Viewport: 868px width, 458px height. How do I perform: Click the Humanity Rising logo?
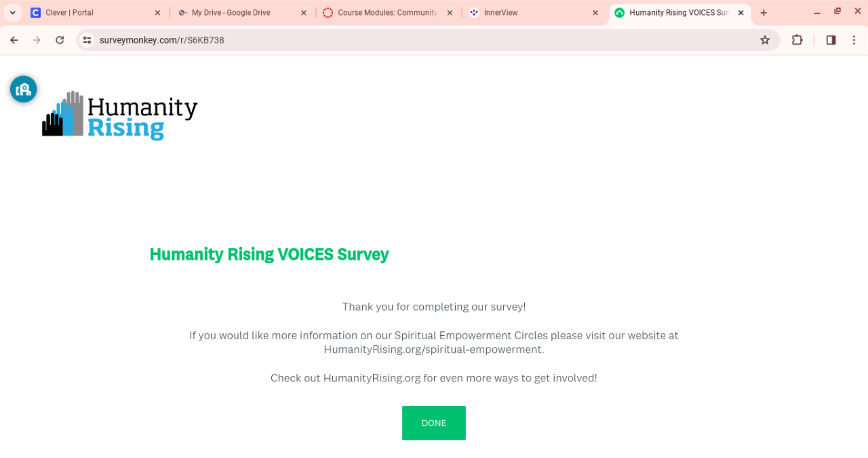click(x=120, y=116)
